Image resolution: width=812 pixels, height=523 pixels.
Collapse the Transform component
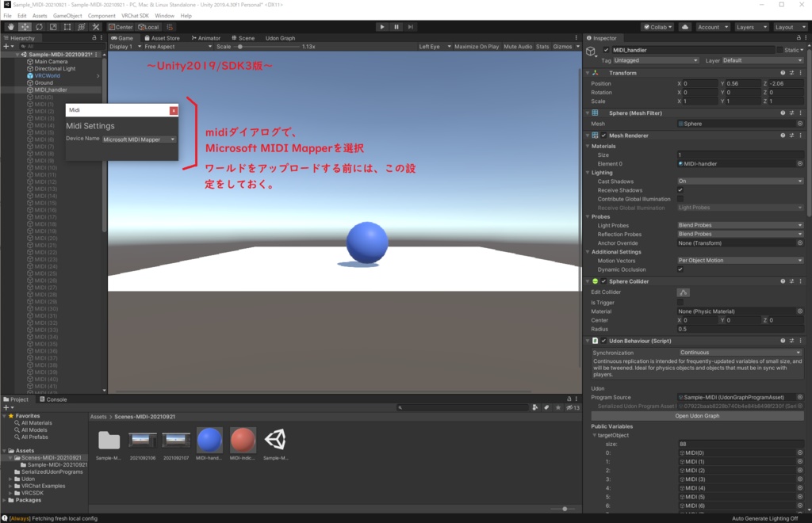point(588,73)
